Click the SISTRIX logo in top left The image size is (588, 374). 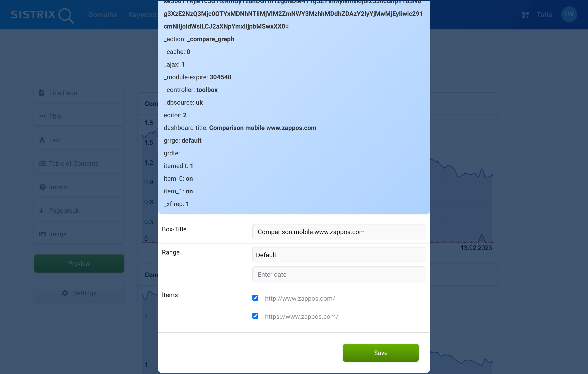pyautogui.click(x=41, y=14)
